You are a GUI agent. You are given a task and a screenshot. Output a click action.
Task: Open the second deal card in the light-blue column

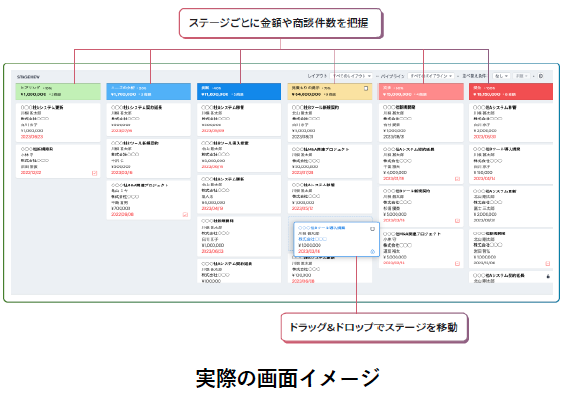coord(149,158)
